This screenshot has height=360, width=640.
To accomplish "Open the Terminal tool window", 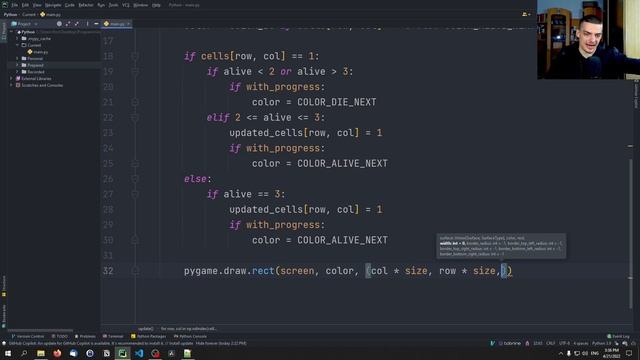I will point(113,336).
